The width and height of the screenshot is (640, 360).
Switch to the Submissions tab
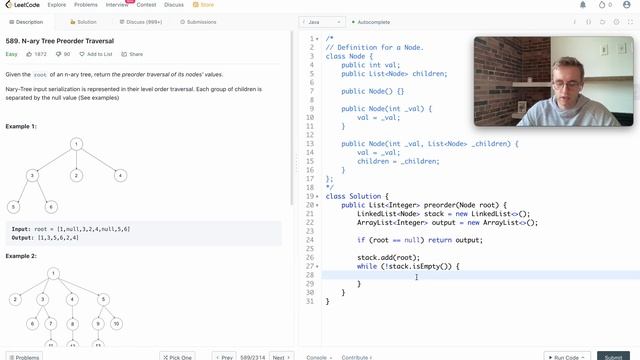[198, 22]
